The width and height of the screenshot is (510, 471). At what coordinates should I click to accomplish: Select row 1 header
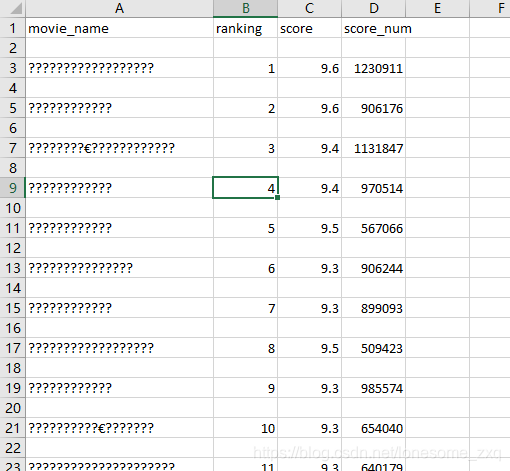(13, 28)
